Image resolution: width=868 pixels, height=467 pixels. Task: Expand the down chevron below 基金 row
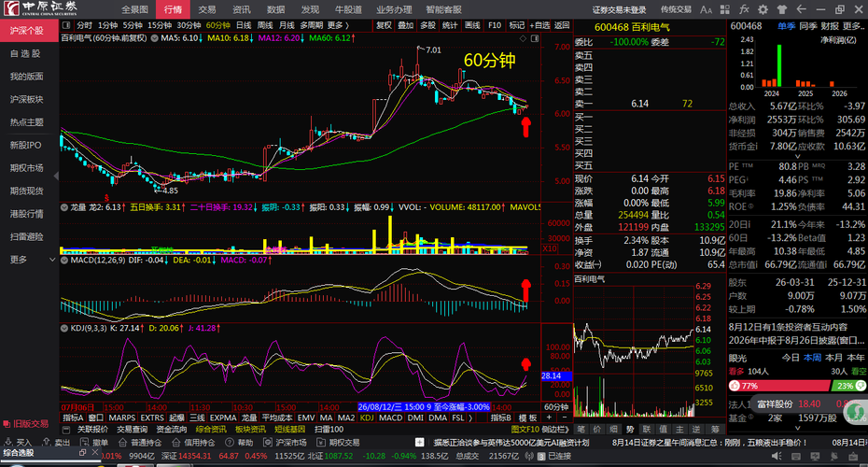(x=798, y=428)
